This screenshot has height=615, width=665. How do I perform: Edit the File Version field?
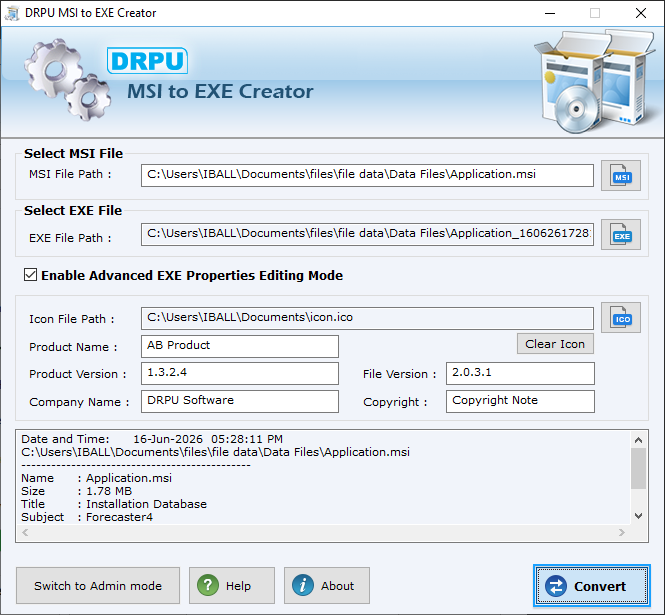click(x=520, y=373)
